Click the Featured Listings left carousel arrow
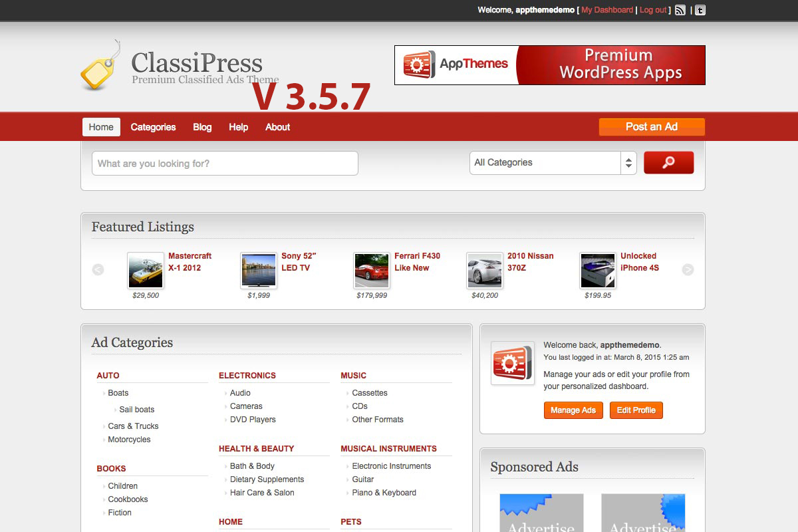Screen dimensions: 798x532 click(x=98, y=269)
